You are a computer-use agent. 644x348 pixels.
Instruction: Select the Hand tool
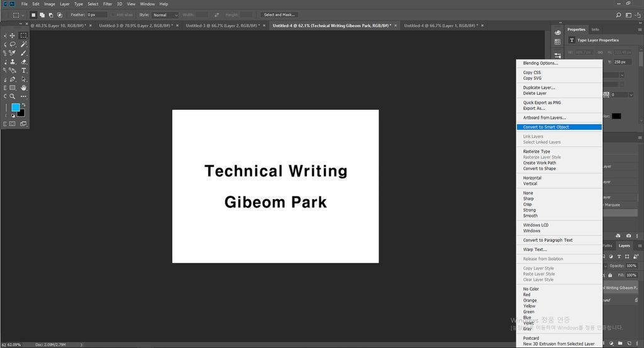(23, 88)
